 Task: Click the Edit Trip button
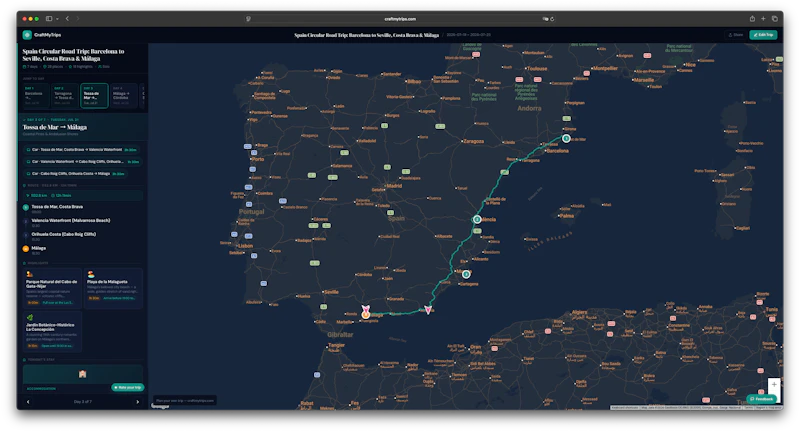tap(763, 35)
